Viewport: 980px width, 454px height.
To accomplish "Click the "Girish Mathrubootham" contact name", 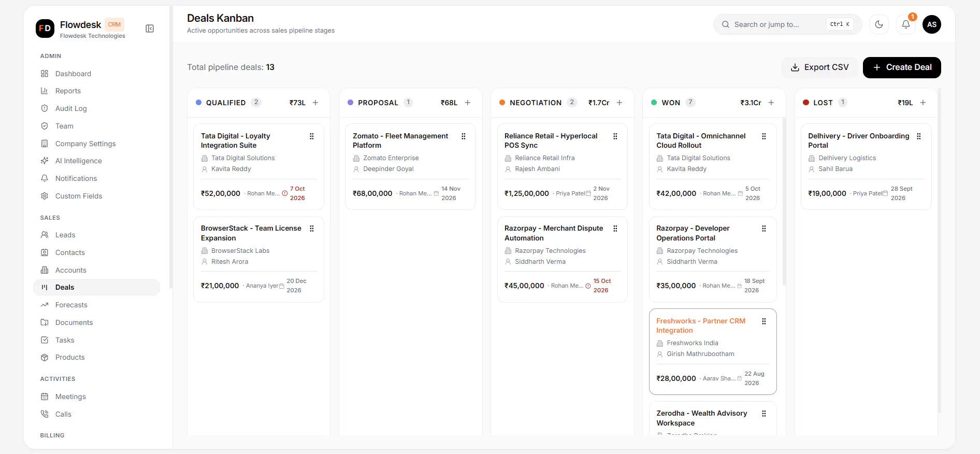I will point(700,354).
